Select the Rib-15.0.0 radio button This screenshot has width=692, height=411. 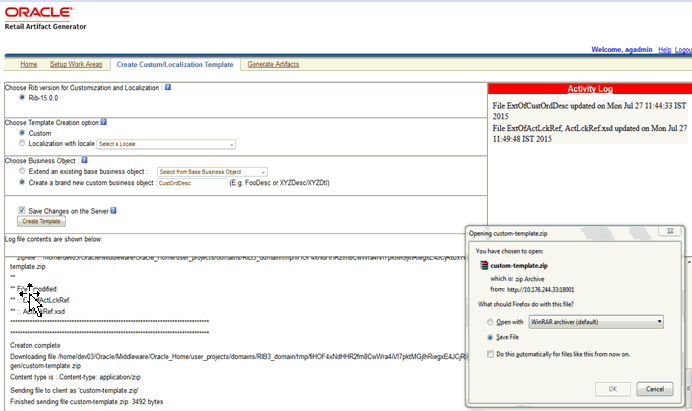point(22,98)
